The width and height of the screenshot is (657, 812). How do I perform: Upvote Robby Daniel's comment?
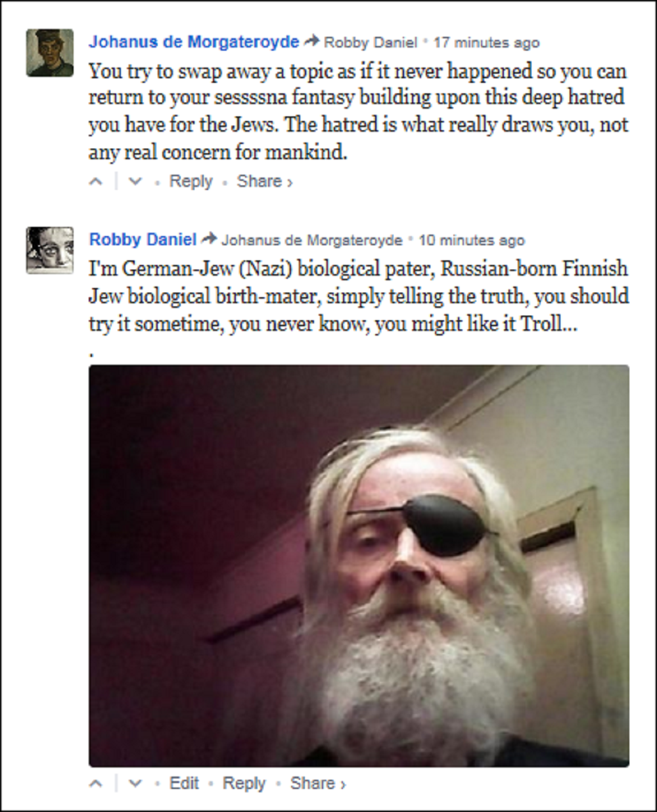tap(96, 784)
